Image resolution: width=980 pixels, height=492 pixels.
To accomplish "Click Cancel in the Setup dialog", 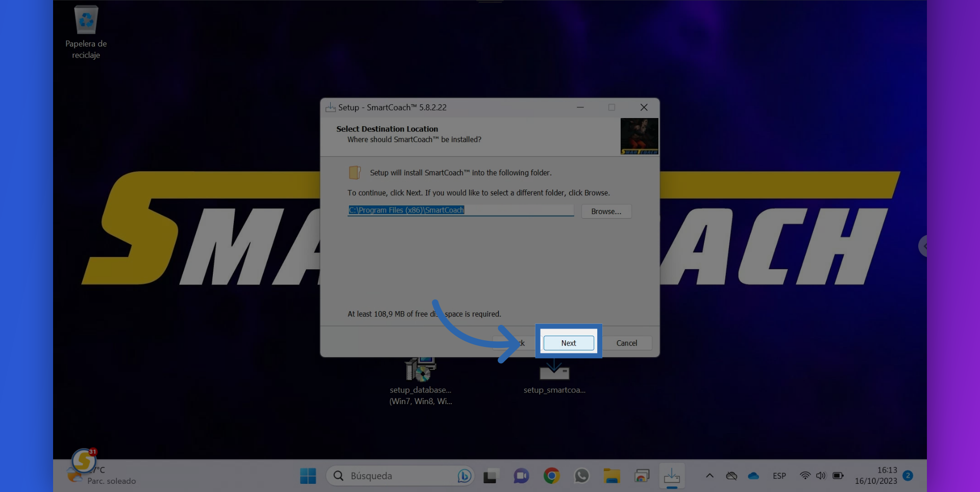I will pyautogui.click(x=627, y=343).
